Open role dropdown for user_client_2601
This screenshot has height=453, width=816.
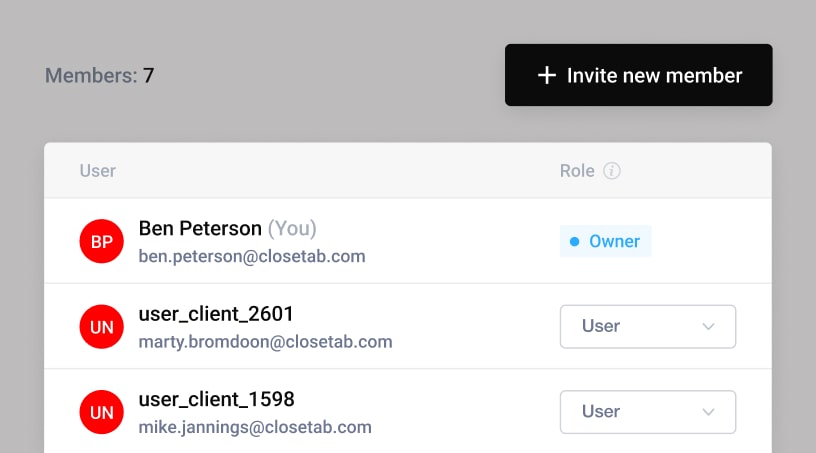point(647,327)
